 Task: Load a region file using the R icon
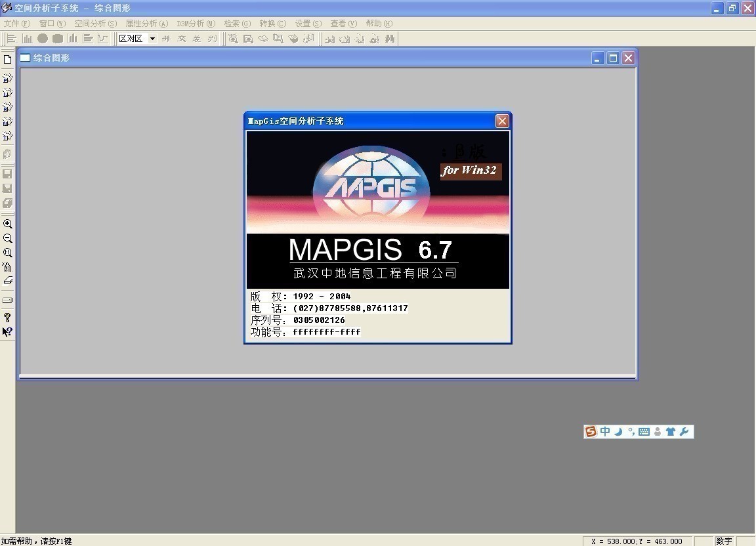(x=7, y=107)
